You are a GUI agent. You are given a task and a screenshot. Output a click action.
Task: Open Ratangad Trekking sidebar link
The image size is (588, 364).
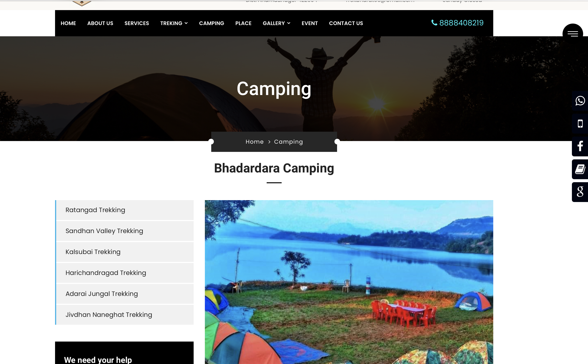pyautogui.click(x=125, y=210)
